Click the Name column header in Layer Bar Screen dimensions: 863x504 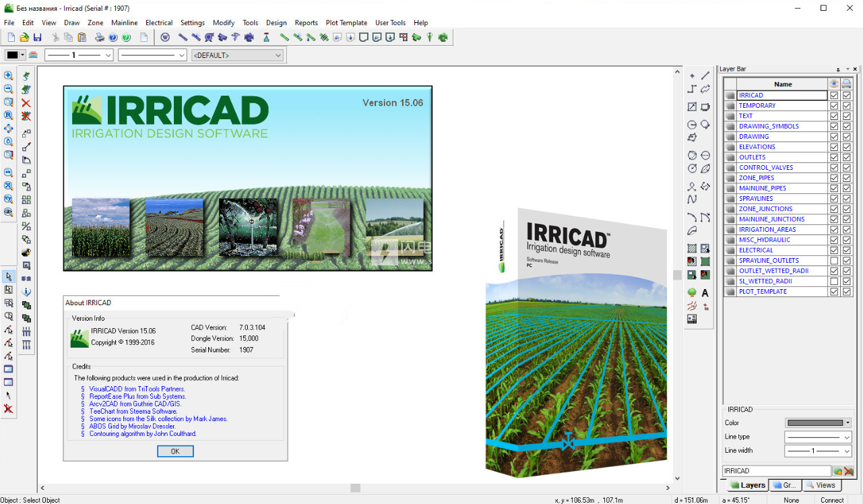[782, 84]
